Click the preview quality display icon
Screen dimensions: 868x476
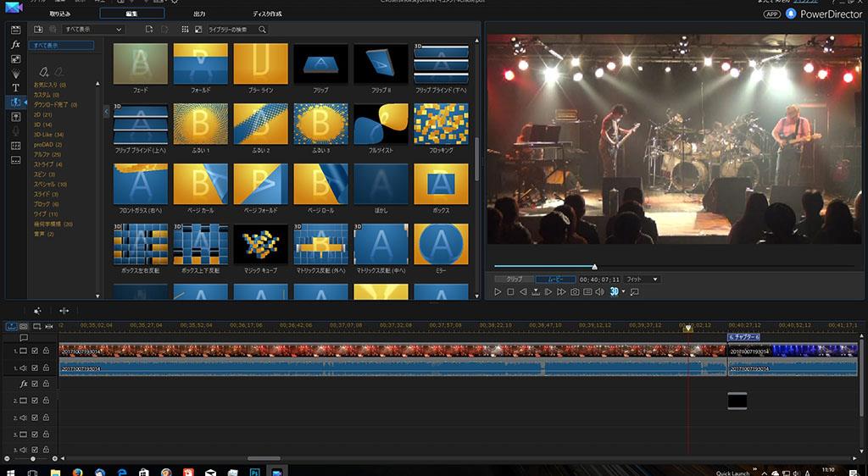pos(587,292)
